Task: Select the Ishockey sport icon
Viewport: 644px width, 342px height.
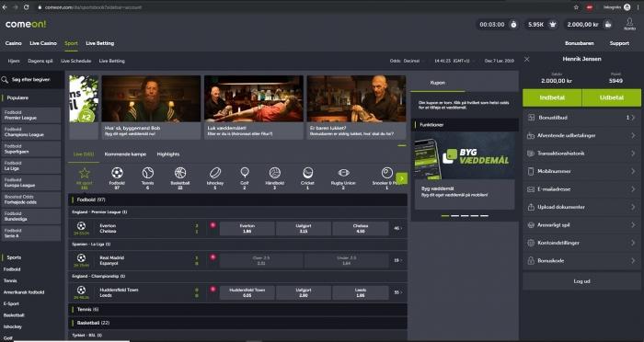Action: (x=214, y=173)
